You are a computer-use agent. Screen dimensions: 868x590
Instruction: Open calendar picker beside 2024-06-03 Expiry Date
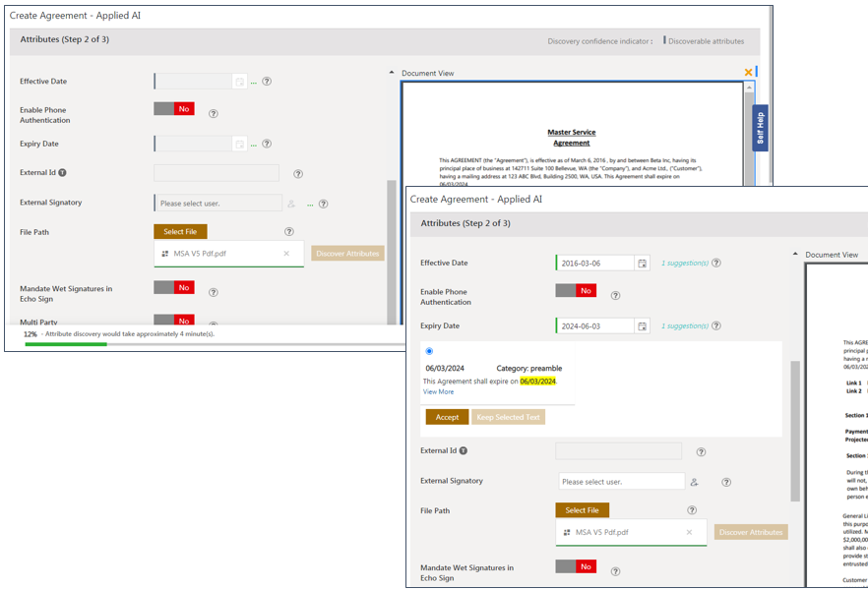coord(642,326)
